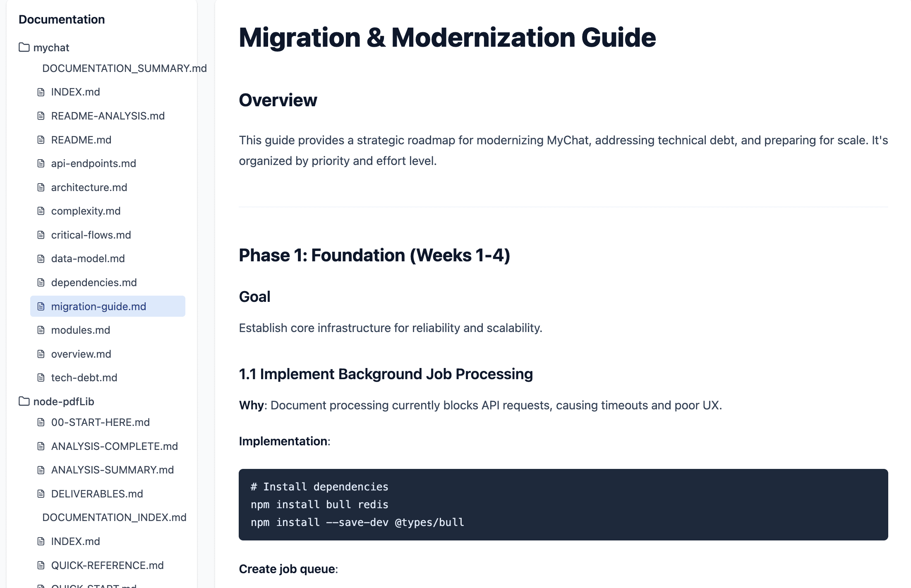911x588 pixels.
Task: Click file icon beside modules.md
Action: [x=41, y=330]
